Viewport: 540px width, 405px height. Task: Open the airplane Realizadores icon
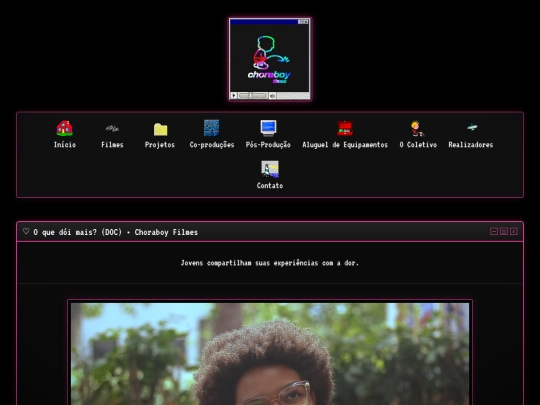click(472, 127)
